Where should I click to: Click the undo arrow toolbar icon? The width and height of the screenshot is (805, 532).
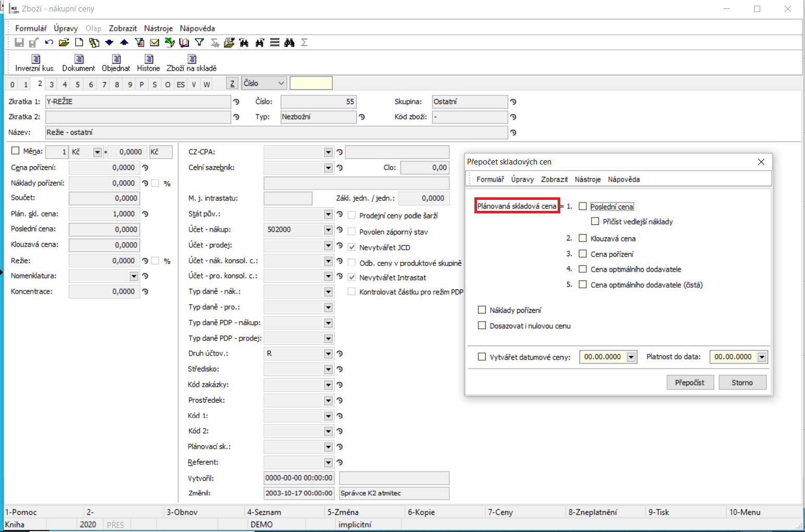coord(49,43)
